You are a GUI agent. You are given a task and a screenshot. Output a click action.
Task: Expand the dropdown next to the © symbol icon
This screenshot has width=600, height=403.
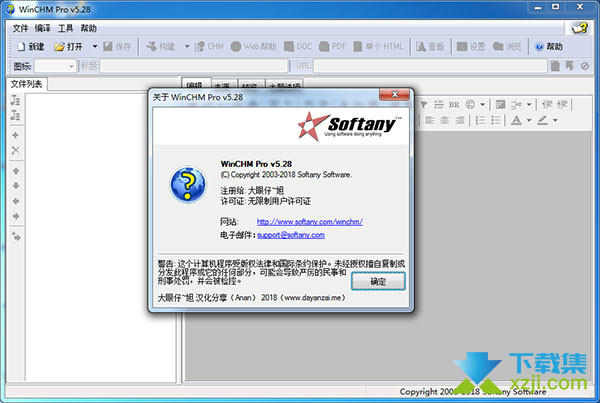pos(483,104)
